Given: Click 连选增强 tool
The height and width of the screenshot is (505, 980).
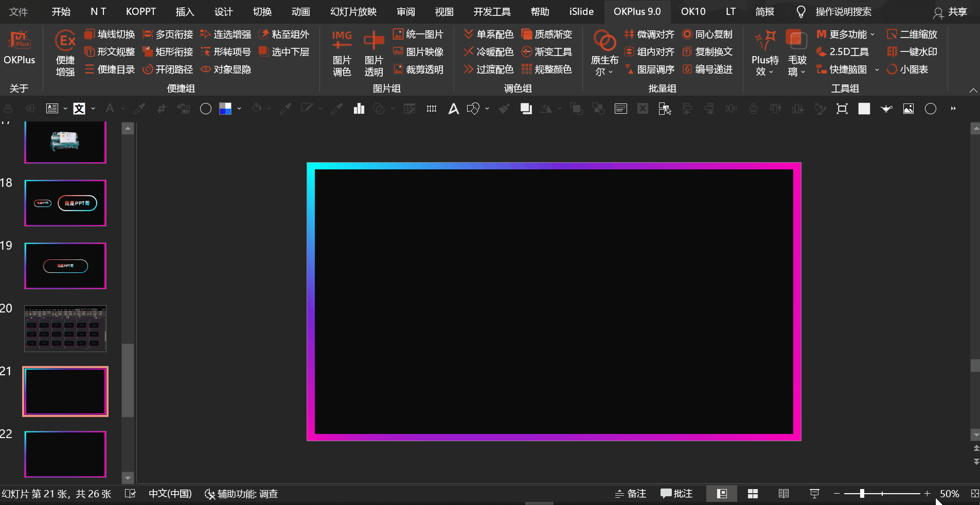Looking at the screenshot, I should [226, 34].
